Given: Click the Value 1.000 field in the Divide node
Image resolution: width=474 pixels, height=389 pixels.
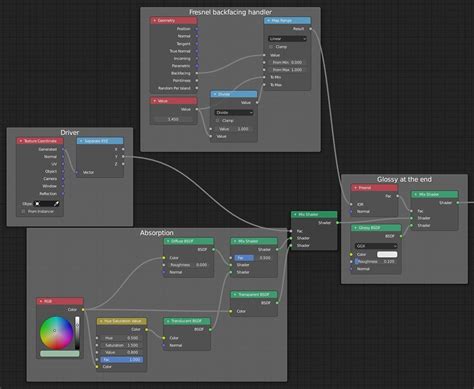Looking at the screenshot, I should [x=234, y=129].
